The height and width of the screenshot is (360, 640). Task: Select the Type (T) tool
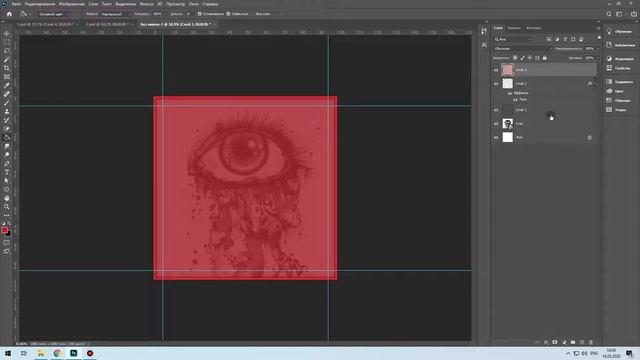coord(7,172)
